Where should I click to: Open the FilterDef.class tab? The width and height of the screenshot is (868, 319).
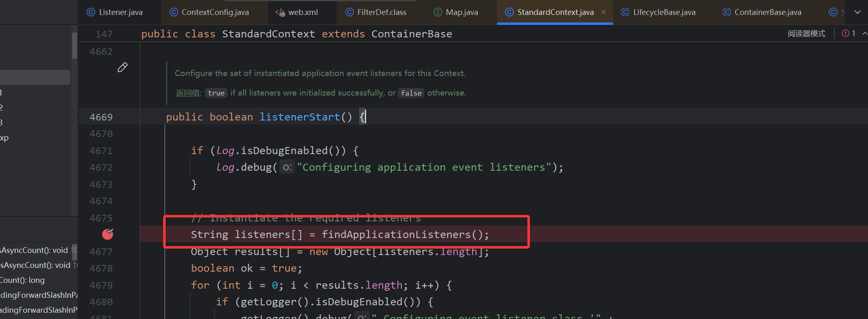tap(381, 12)
